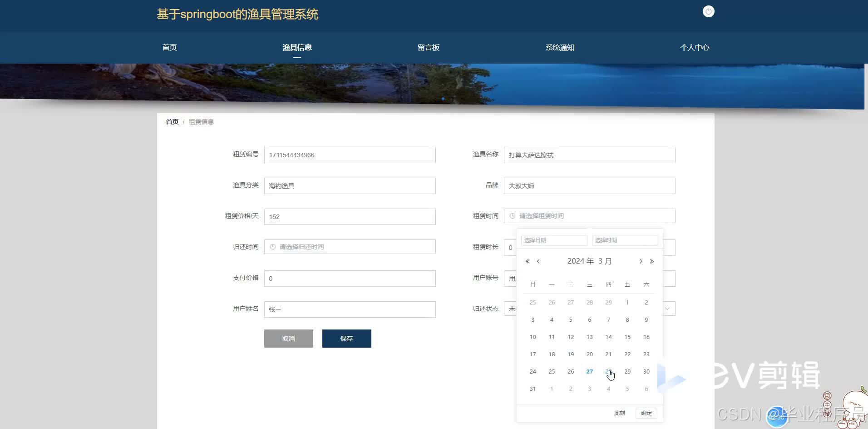This screenshot has height=429, width=868.
Task: Click the 保存 button to save
Action: pos(346,338)
